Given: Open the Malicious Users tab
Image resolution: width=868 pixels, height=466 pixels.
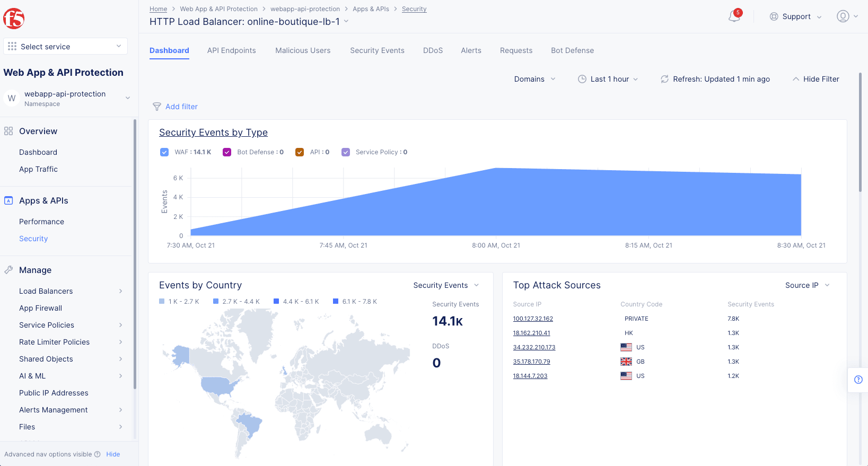Looking at the screenshot, I should (x=303, y=50).
